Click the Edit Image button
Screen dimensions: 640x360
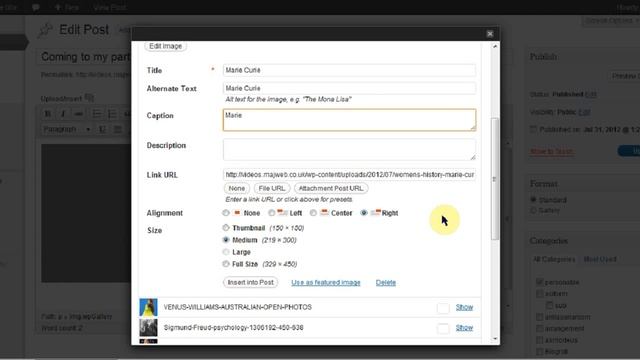tap(166, 46)
